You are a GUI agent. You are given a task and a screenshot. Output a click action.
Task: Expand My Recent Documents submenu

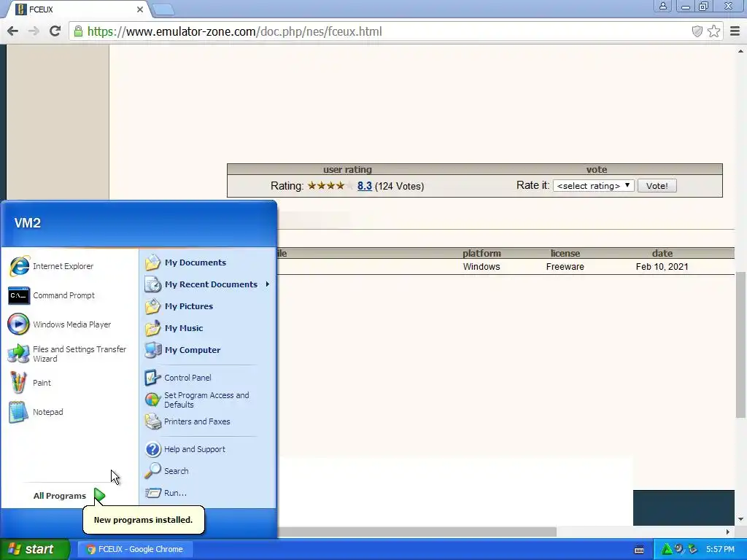(x=208, y=284)
